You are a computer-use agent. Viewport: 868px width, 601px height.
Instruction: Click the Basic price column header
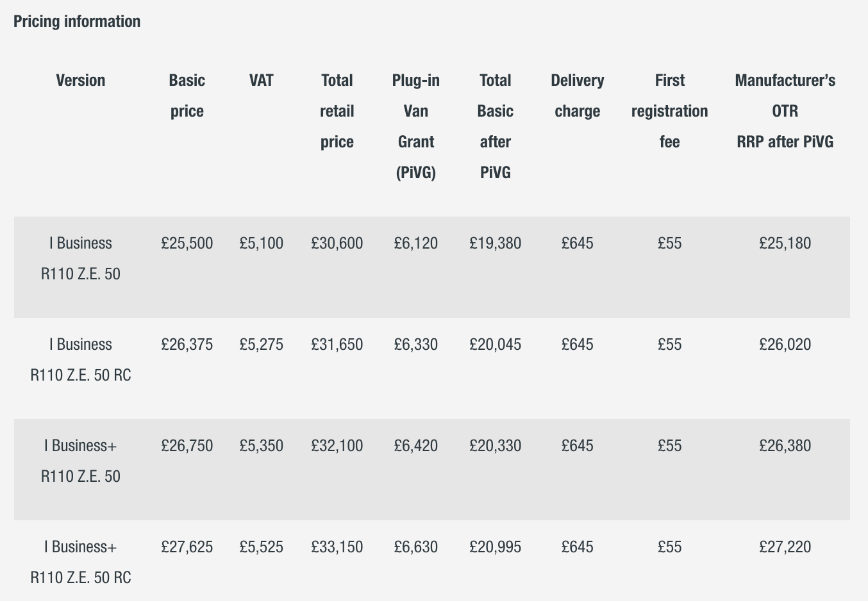click(x=187, y=95)
